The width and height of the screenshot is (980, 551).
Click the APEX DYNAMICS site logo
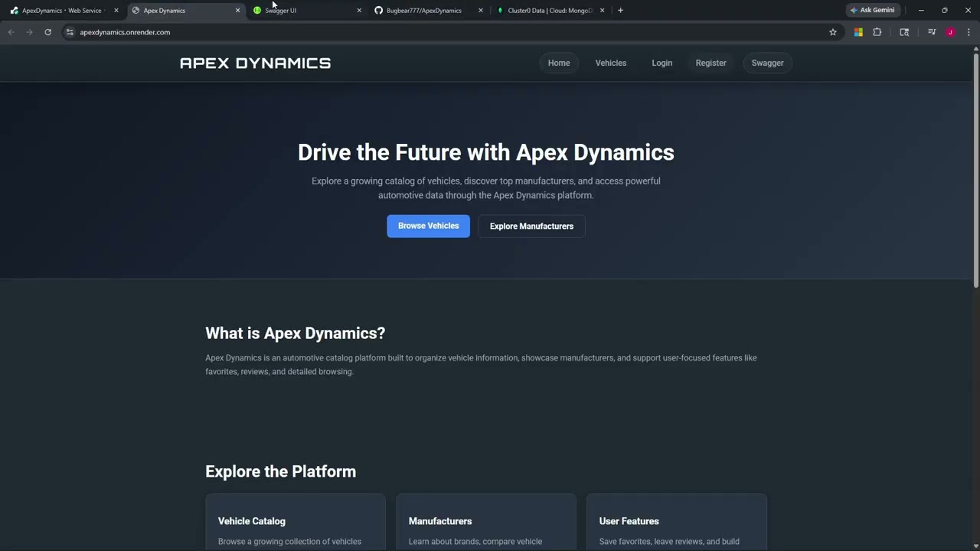tap(255, 63)
